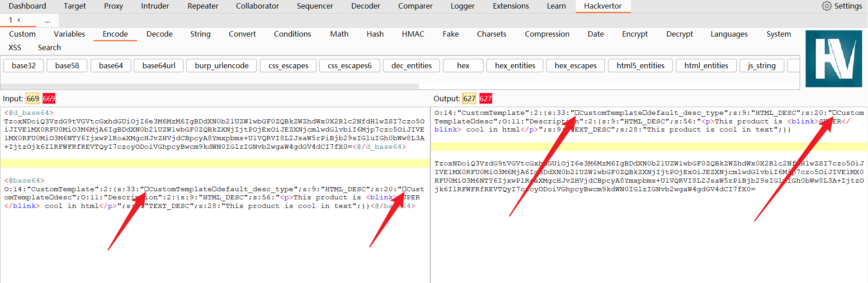
Task: Open the Charsets tag category
Action: (491, 34)
